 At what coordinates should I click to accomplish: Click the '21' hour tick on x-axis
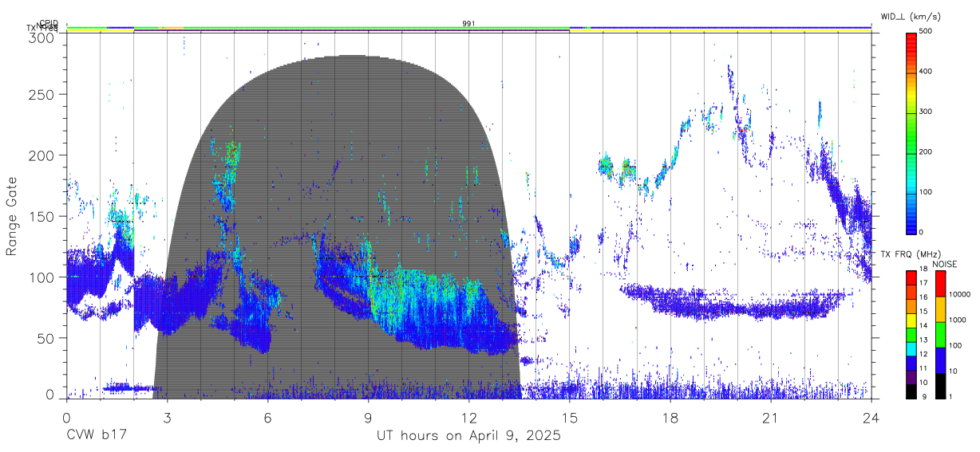(771, 417)
